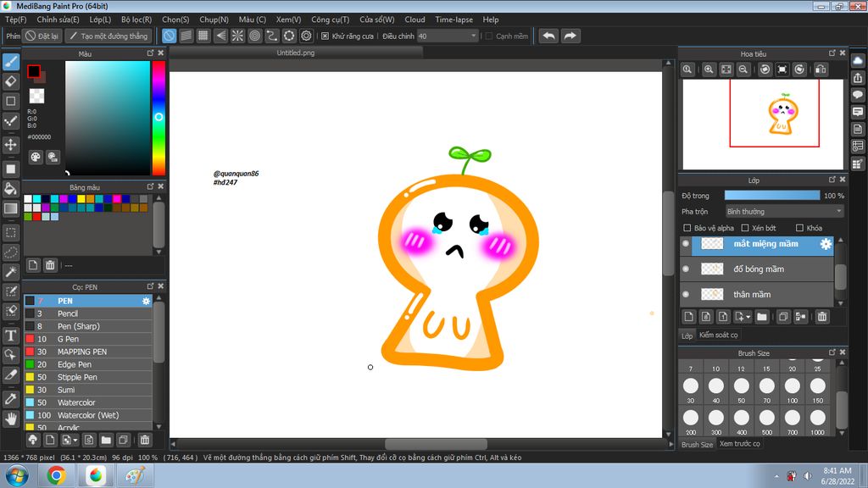Open the Untitled.png document tab

click(x=296, y=53)
